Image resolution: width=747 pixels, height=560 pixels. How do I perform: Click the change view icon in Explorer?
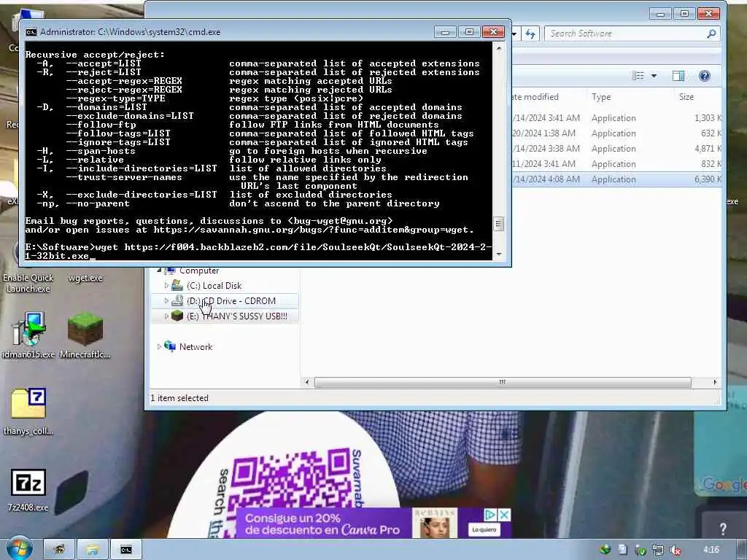click(638, 76)
